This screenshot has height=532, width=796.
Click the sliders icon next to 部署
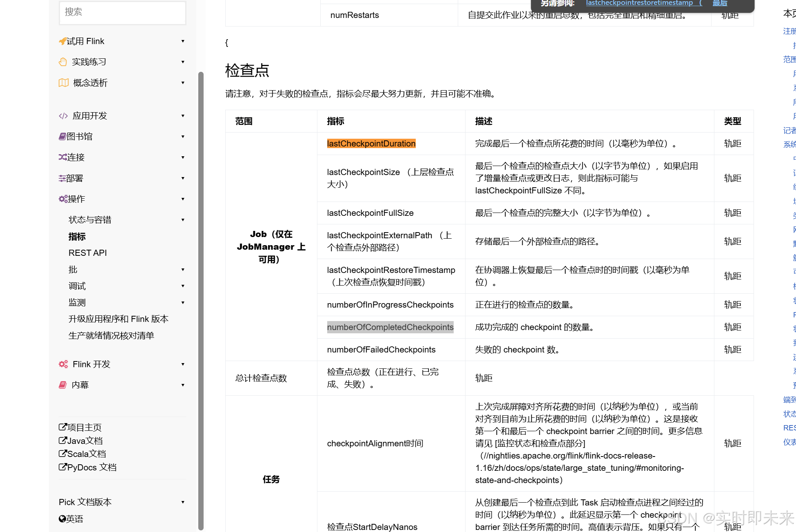tap(62, 178)
